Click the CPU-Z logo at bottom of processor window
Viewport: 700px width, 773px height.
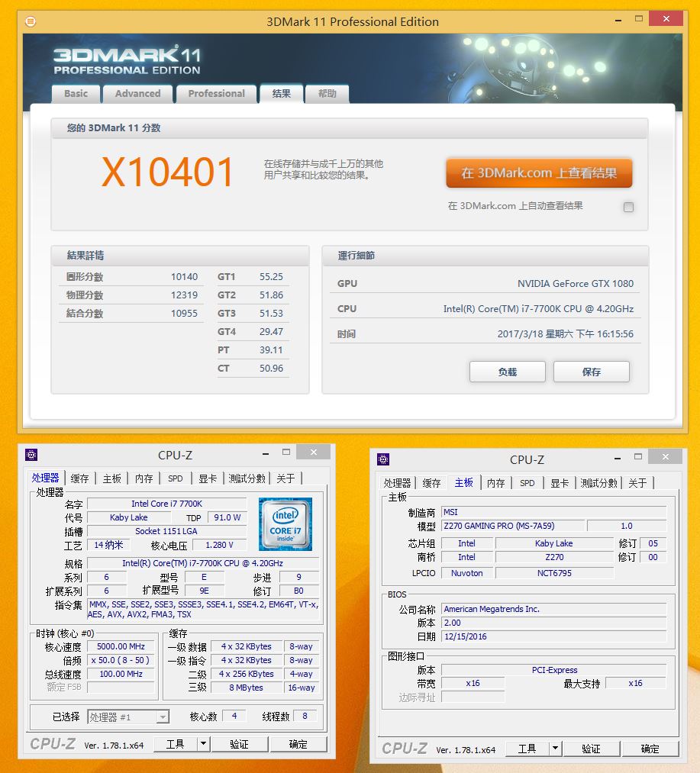[x=52, y=744]
